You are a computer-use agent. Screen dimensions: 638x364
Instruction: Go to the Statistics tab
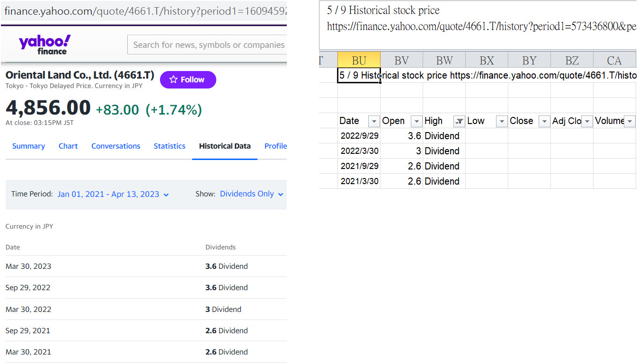pyautogui.click(x=169, y=146)
